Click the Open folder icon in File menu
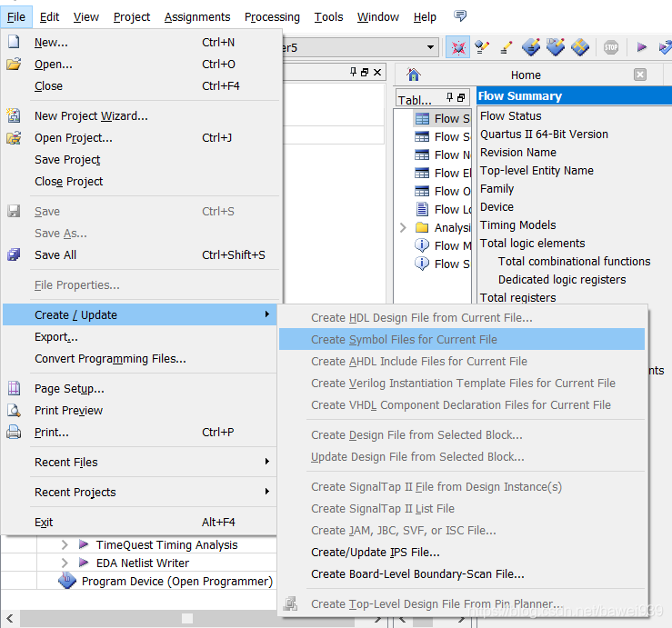The width and height of the screenshot is (672, 628). (14, 64)
